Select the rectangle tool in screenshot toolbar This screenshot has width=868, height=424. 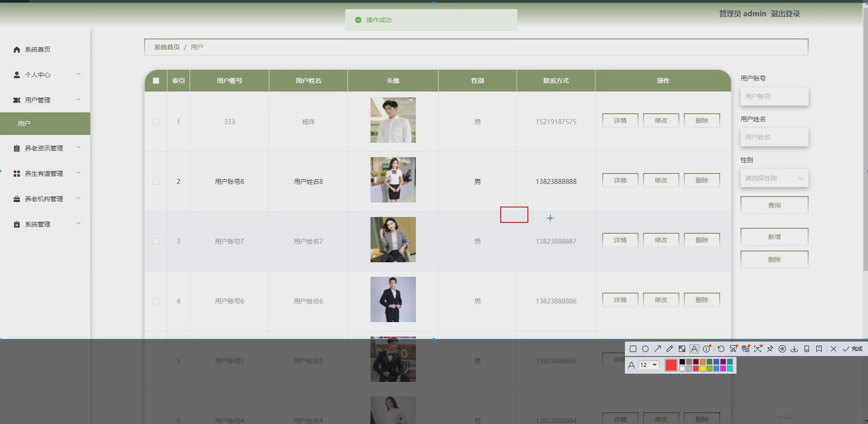(633, 349)
